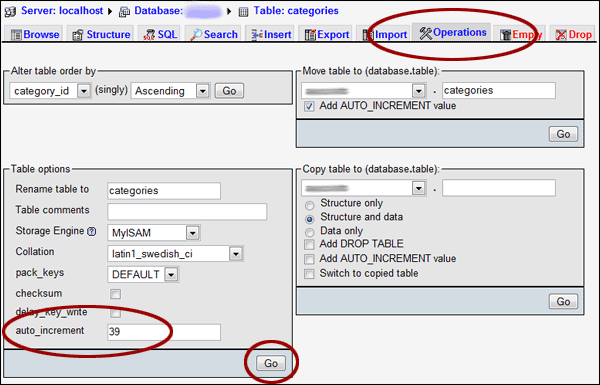The width and height of the screenshot is (600, 385).
Task: Open Copy table database dropdown
Action: (x=364, y=188)
